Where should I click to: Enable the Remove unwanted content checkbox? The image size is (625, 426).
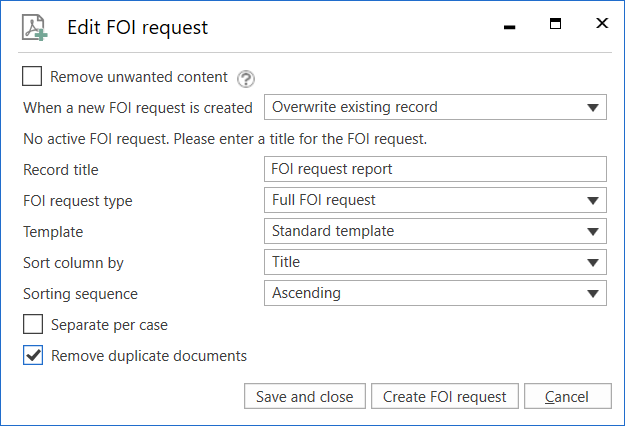33,77
